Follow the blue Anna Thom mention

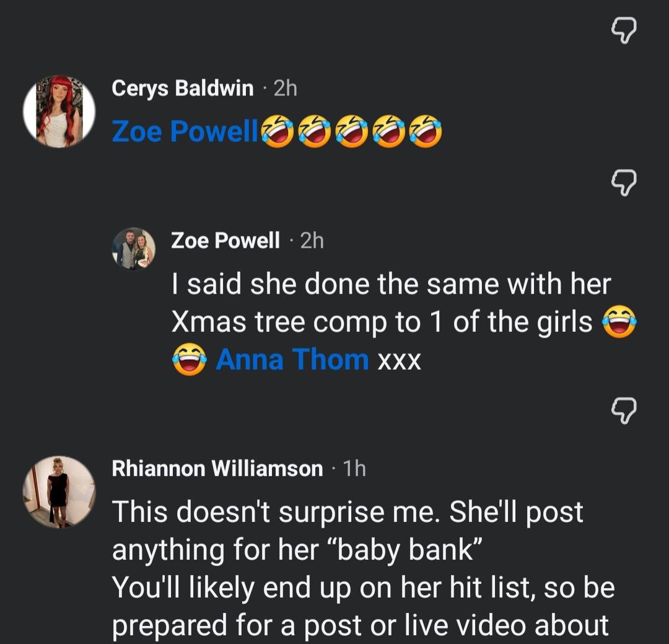point(292,359)
